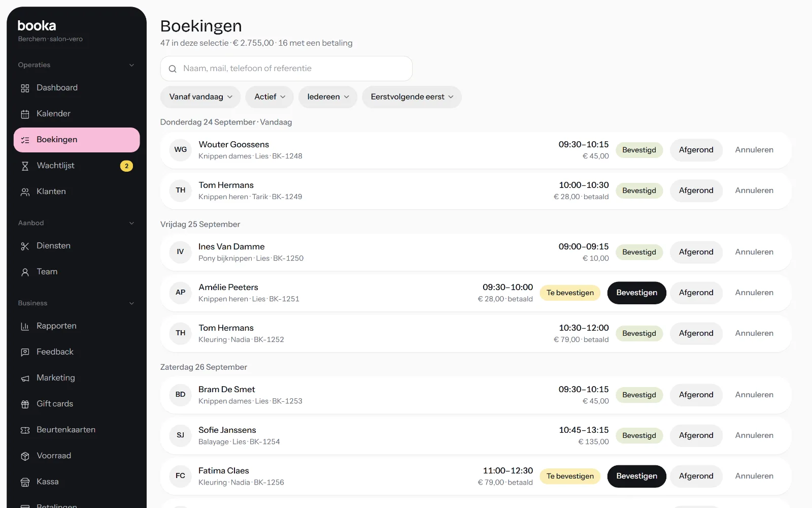The image size is (812, 508).
Task: Click the SJ avatar of Sofie Janssens
Action: 180,435
